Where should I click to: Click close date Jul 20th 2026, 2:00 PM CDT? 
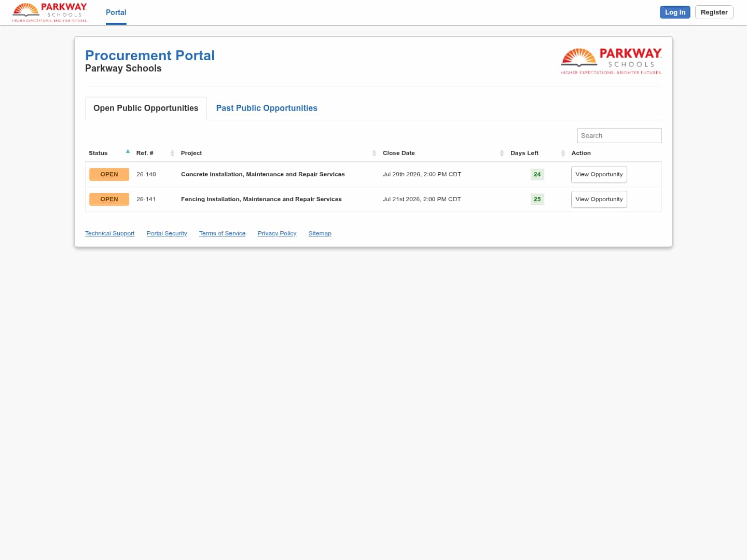pos(422,174)
